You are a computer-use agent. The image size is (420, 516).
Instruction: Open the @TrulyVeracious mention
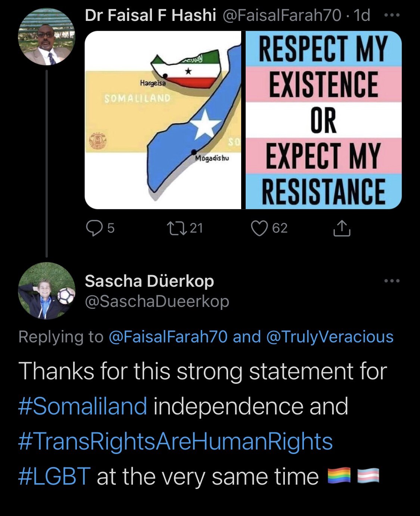330,337
